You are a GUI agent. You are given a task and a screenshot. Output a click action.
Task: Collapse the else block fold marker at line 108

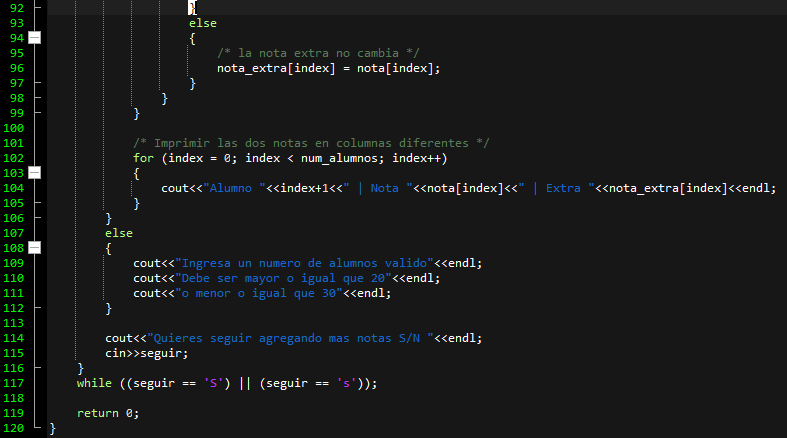[35, 248]
